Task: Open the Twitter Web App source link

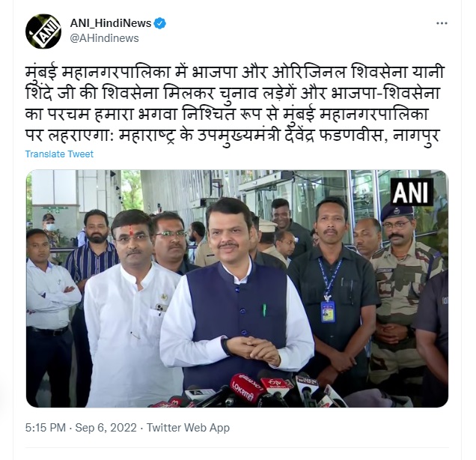Action: coord(188,428)
